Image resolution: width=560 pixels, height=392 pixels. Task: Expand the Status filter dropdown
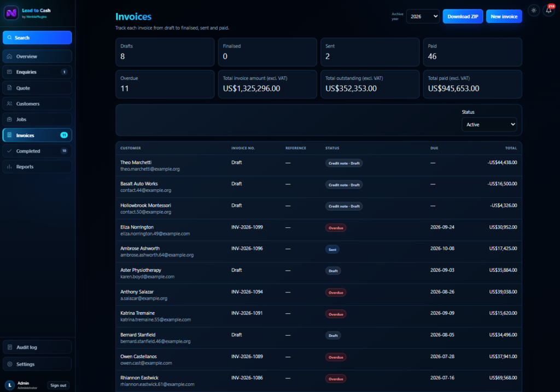point(489,125)
